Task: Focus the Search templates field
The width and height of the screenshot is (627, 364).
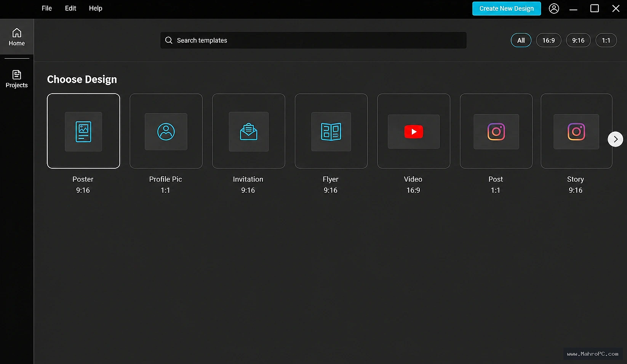Action: (x=313, y=40)
